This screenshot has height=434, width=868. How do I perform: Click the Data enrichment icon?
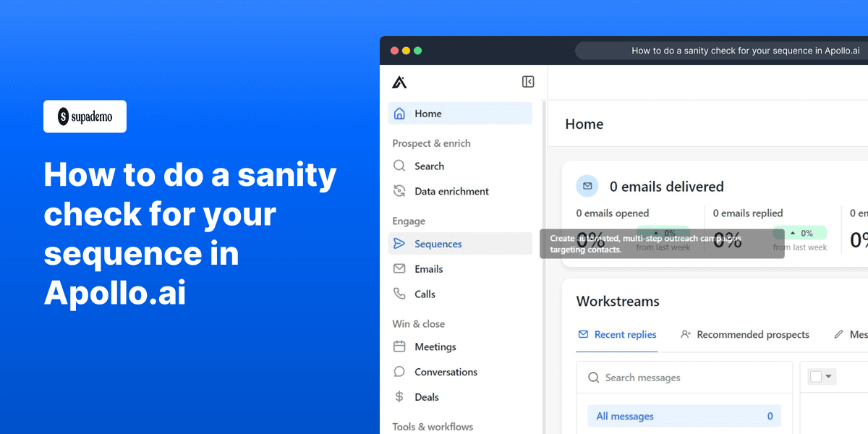click(x=399, y=190)
